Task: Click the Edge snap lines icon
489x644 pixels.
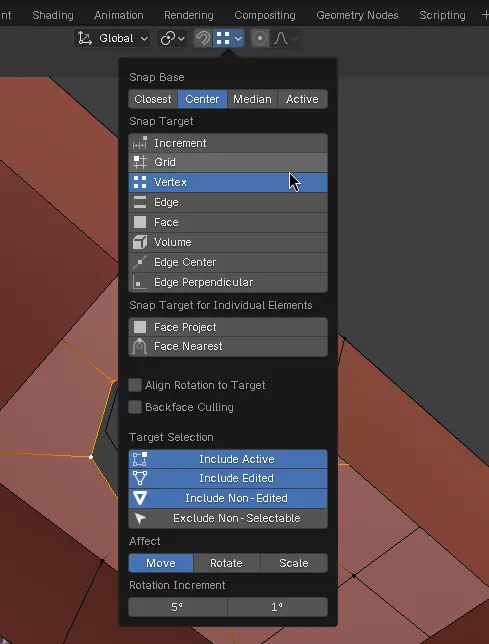Action: tap(140, 202)
